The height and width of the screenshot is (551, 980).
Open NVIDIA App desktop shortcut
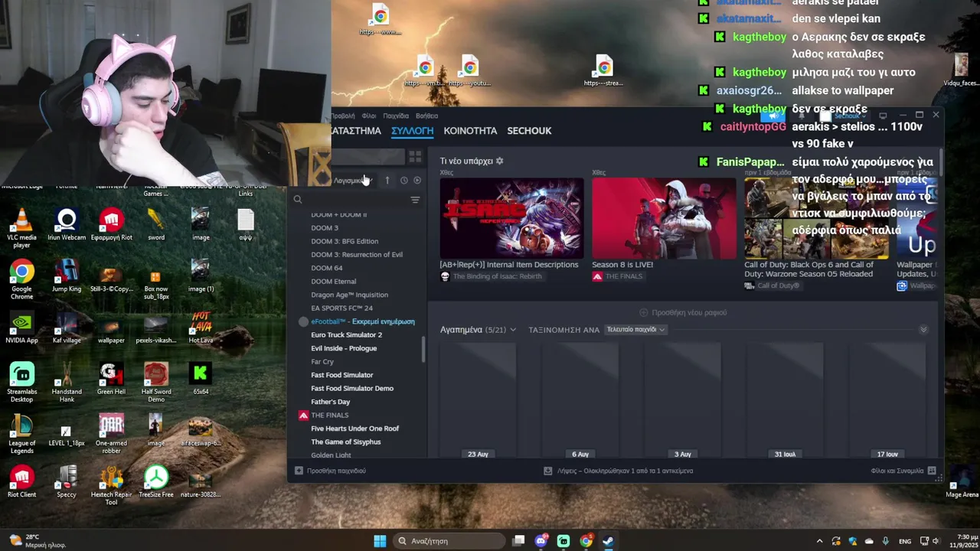(x=21, y=328)
